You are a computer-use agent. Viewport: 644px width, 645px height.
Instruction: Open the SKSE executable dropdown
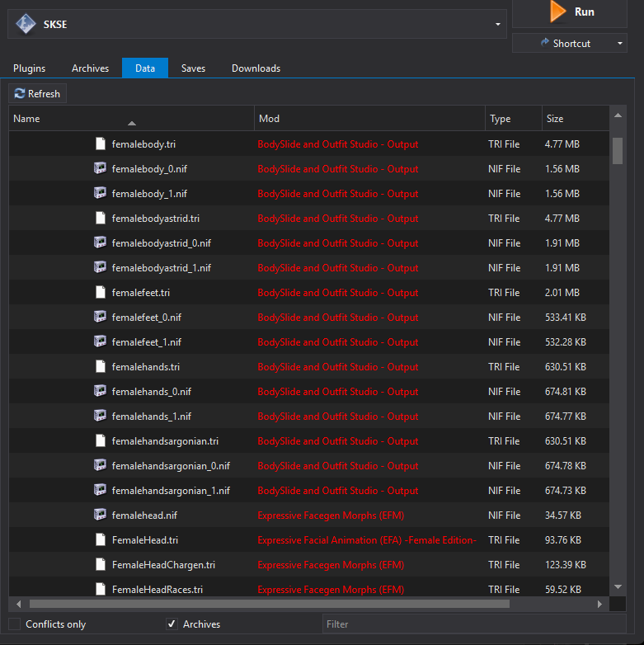point(497,24)
